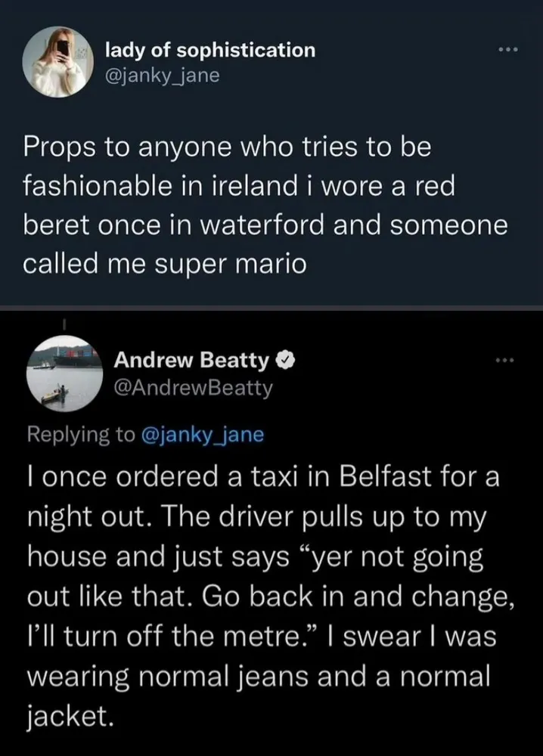The image size is (543, 756).
Task: Click the "Replying to" label
Action: pos(80,435)
